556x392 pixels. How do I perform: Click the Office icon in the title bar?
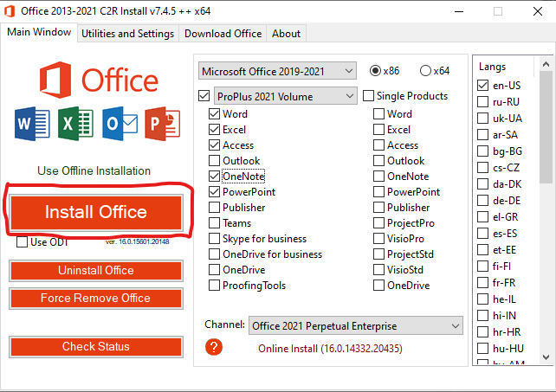pos(10,11)
